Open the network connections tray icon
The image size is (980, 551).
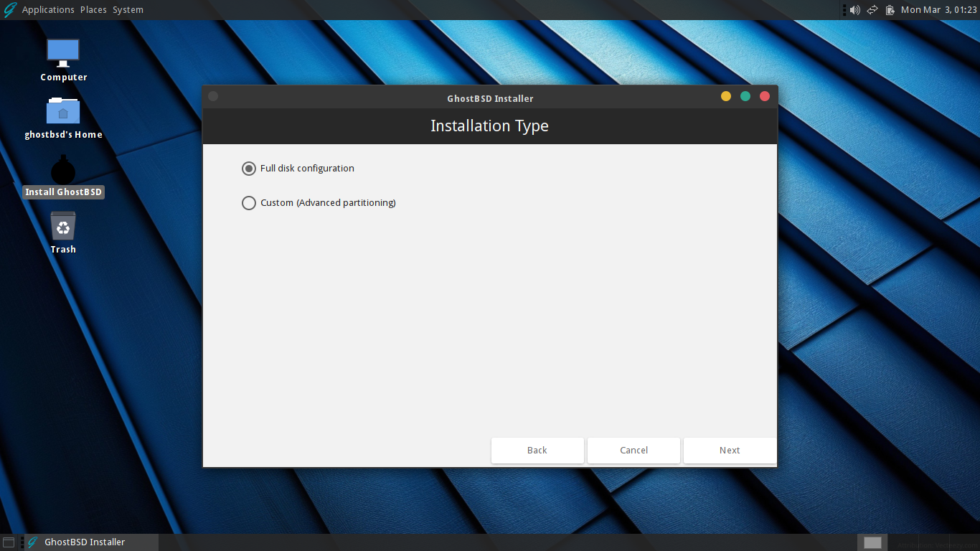(872, 9)
